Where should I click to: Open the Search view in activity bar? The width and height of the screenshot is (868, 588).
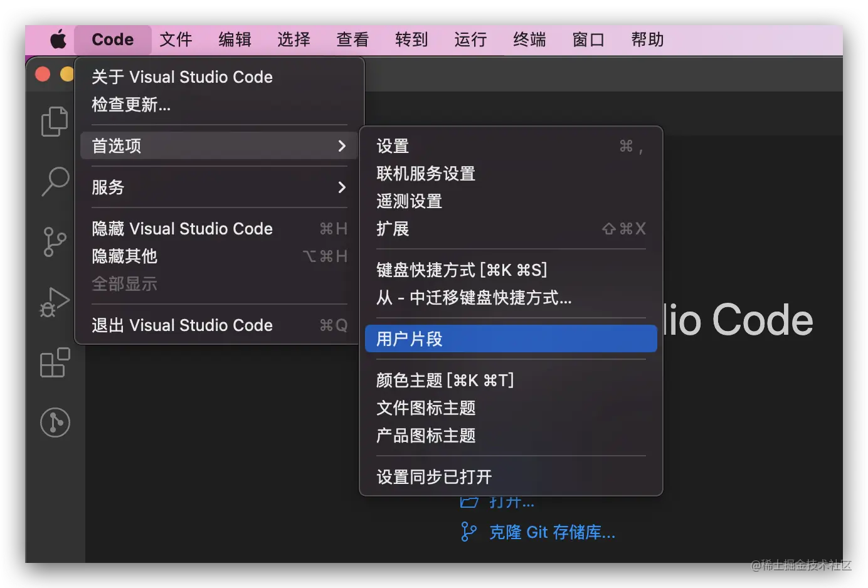[x=55, y=181]
